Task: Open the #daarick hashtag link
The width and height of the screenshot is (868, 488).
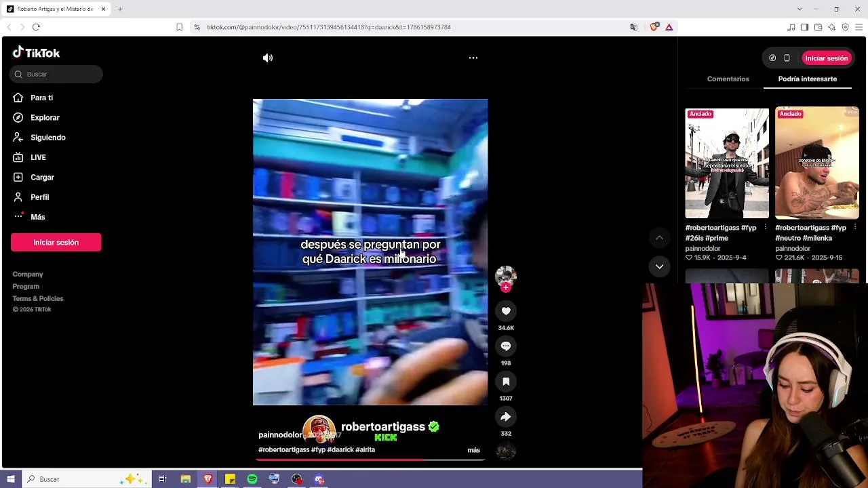Action: click(x=340, y=450)
